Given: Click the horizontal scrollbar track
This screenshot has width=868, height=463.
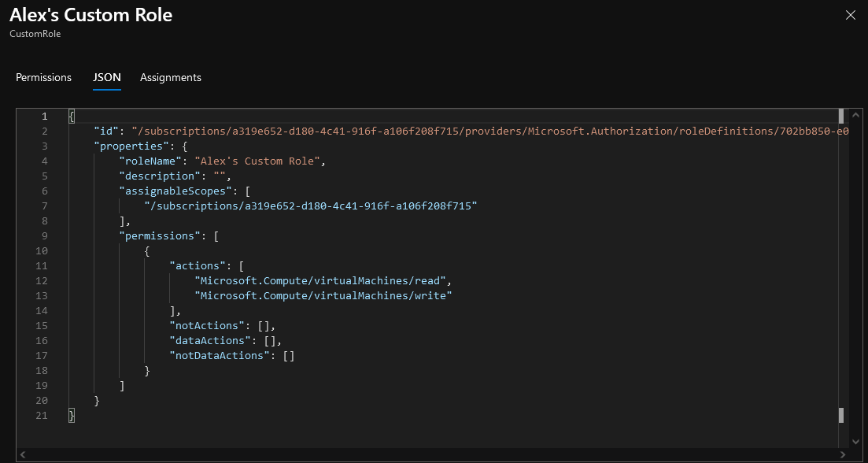Looking at the screenshot, I should 432,454.
